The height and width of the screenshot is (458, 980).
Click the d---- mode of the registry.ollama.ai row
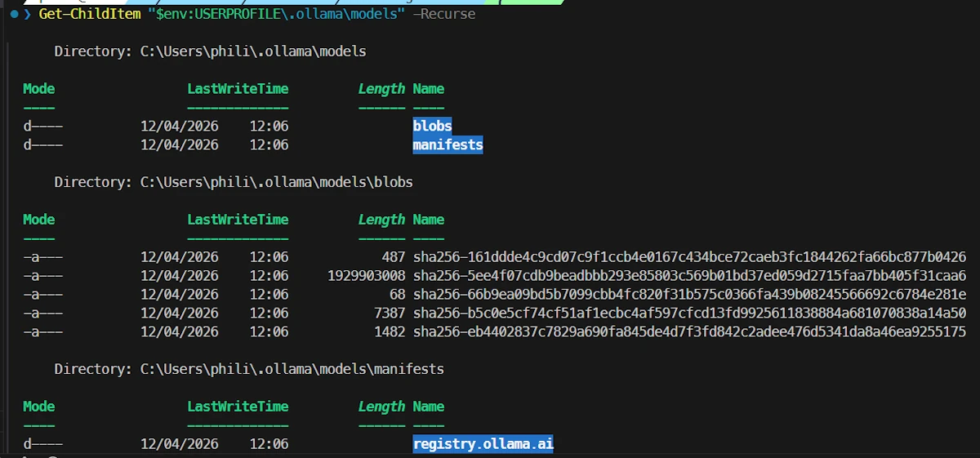pos(42,444)
